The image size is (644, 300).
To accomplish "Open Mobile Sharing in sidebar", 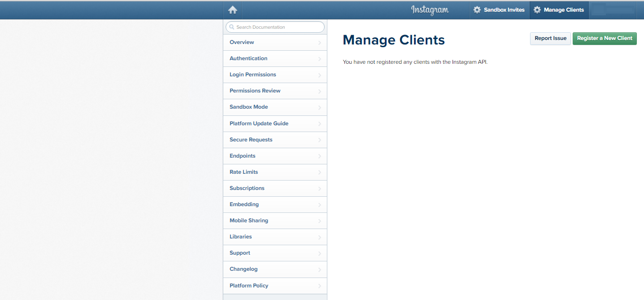I will pos(275,221).
